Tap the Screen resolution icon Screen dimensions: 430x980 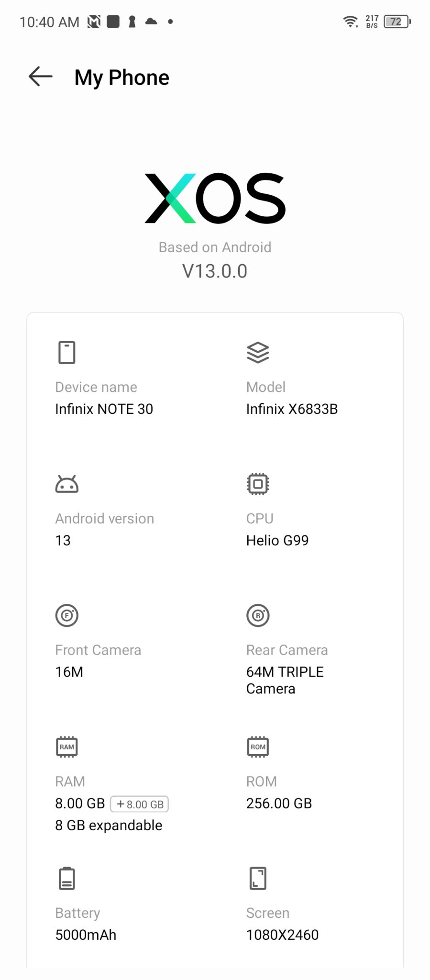click(258, 878)
